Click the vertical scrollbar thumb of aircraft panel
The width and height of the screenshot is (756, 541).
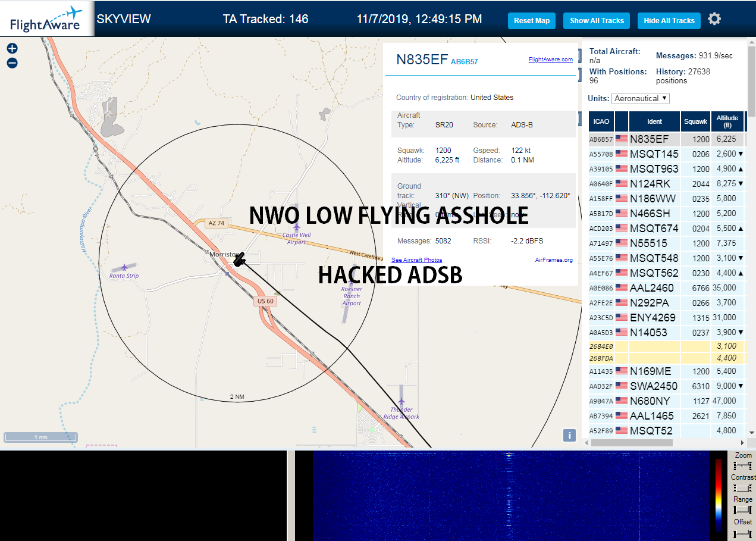tap(751, 82)
